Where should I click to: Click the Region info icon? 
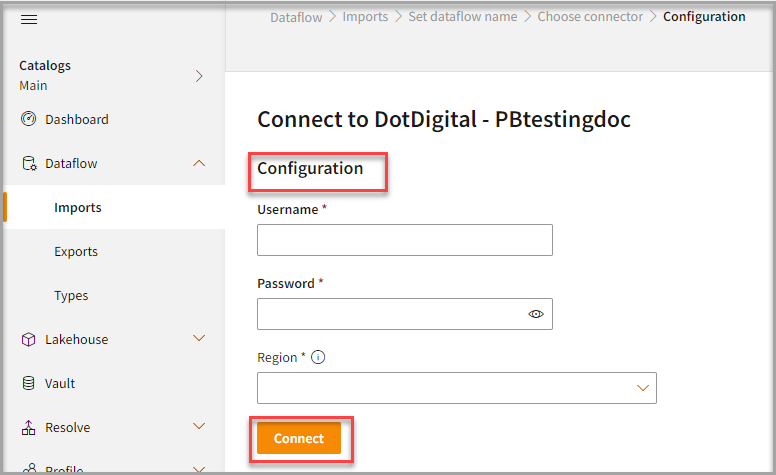(x=318, y=358)
